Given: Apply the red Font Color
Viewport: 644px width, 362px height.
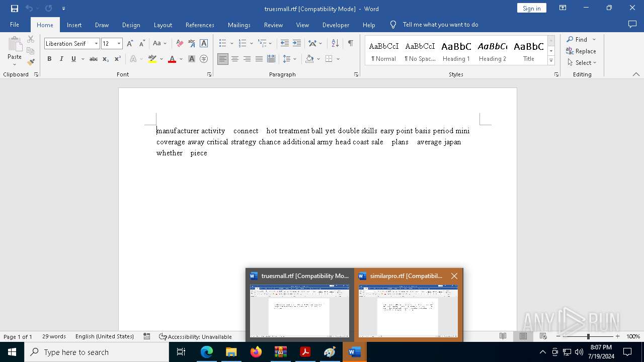Looking at the screenshot, I should point(172,59).
